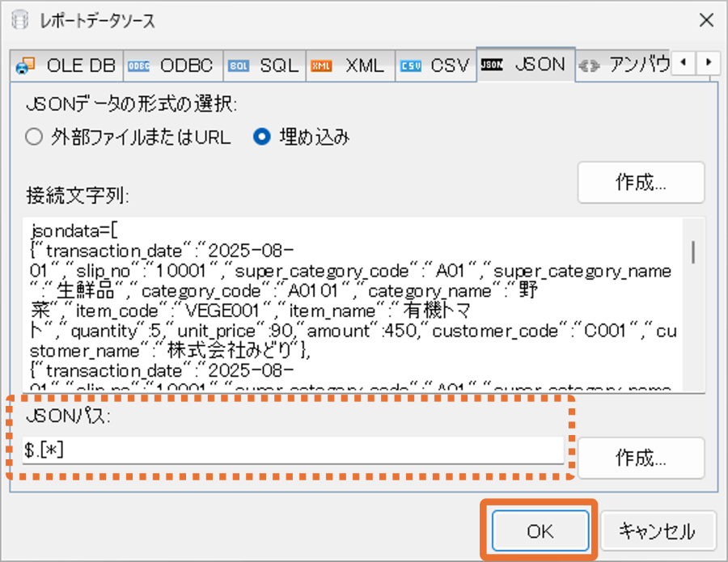Click the connection string scrollbar thumb
Image resolution: width=728 pixels, height=562 pixels.
click(693, 252)
